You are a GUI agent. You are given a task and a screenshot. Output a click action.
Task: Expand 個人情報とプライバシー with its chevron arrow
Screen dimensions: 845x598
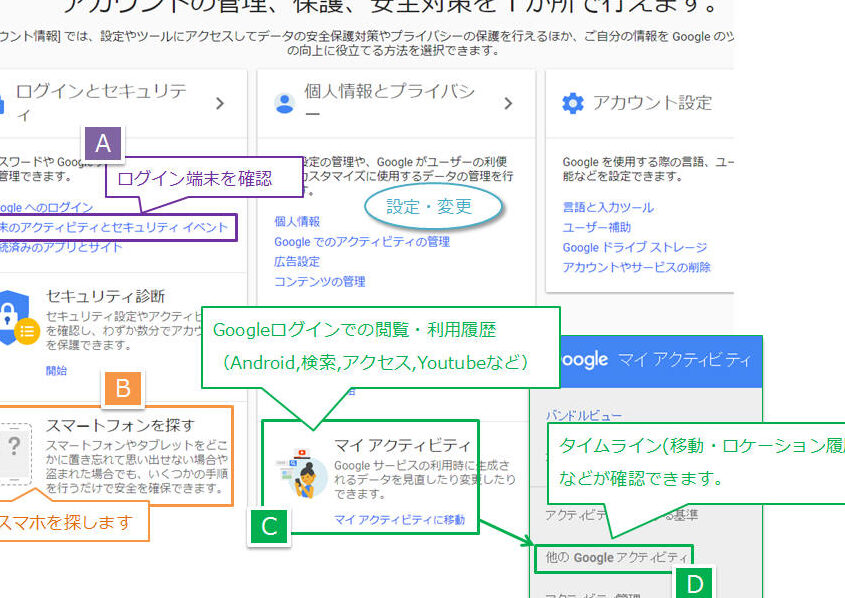click(507, 103)
